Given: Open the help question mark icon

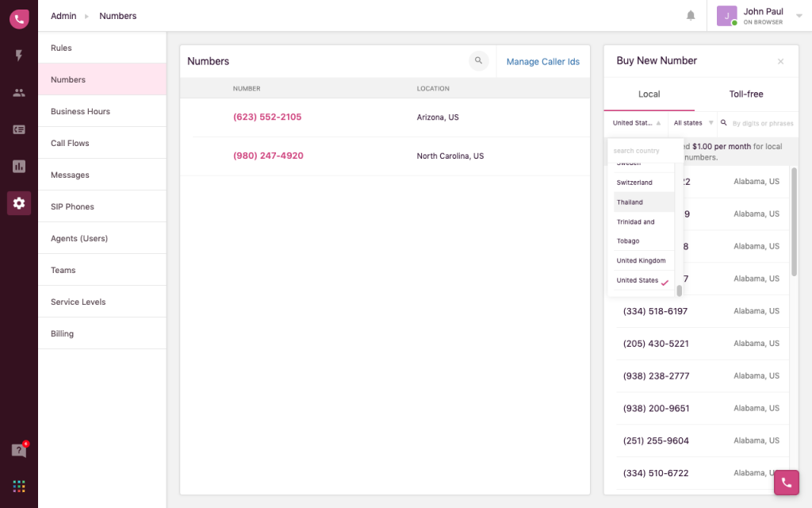Looking at the screenshot, I should click(17, 448).
